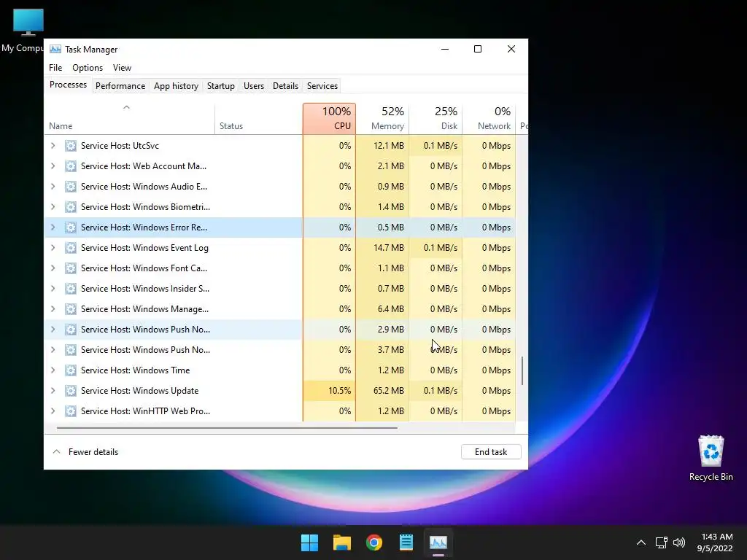The width and height of the screenshot is (747, 560).
Task: Sort processes by CPU column header
Action: [329, 119]
